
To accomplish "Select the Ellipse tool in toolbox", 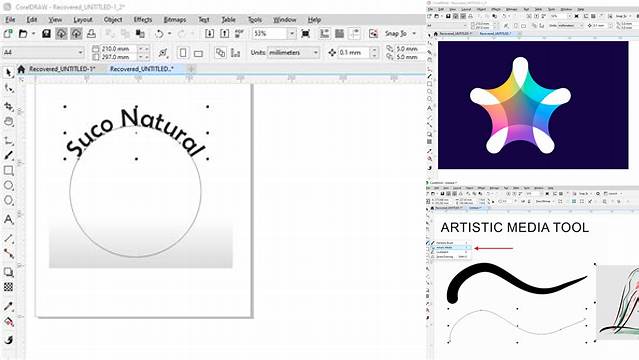I will (x=9, y=186).
